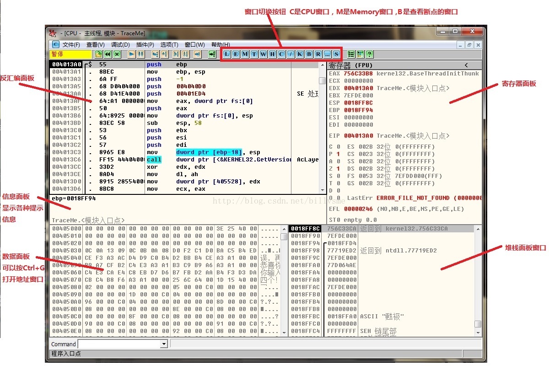Screen dimensions: 549x392
Task: Select the stack entry at 0018FF8C
Action: [382, 228]
